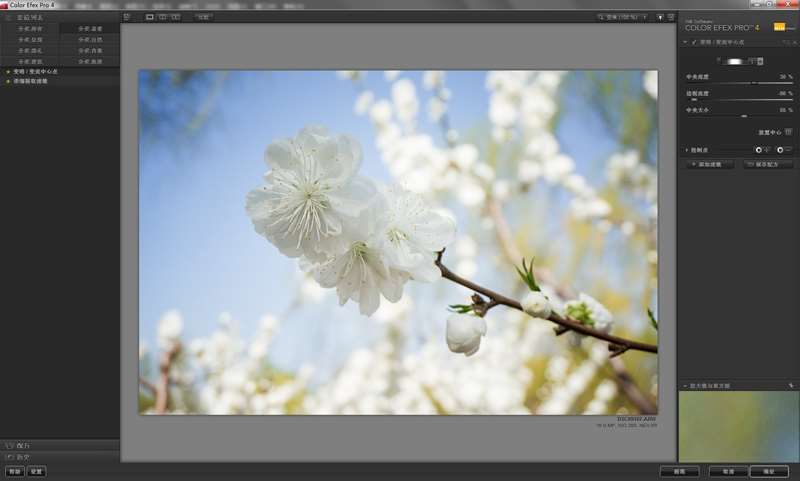
Task: Adjust the Center Luminosity (中央亮度) slider
Action: (752, 83)
